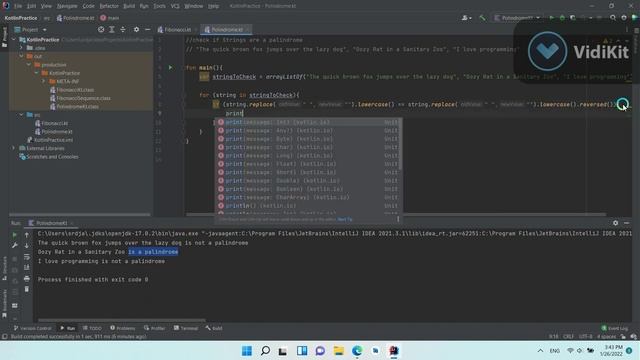The image size is (640, 360).
Task: Open Version Control tool window
Action: [32, 328]
